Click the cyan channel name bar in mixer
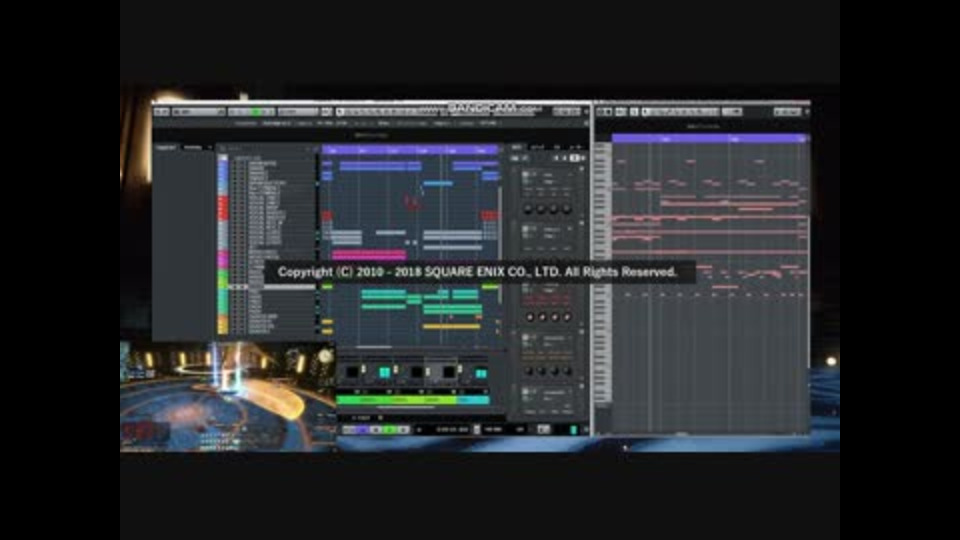The height and width of the screenshot is (540, 960). [473, 400]
